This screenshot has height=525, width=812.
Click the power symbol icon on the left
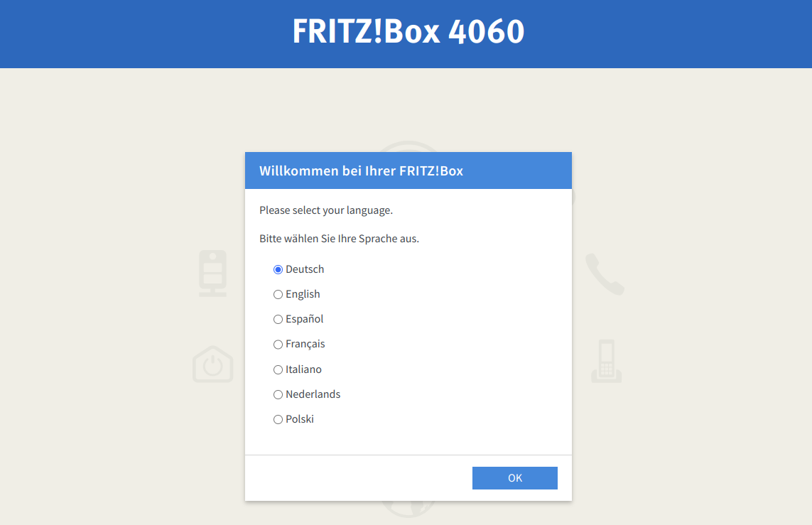(x=212, y=364)
